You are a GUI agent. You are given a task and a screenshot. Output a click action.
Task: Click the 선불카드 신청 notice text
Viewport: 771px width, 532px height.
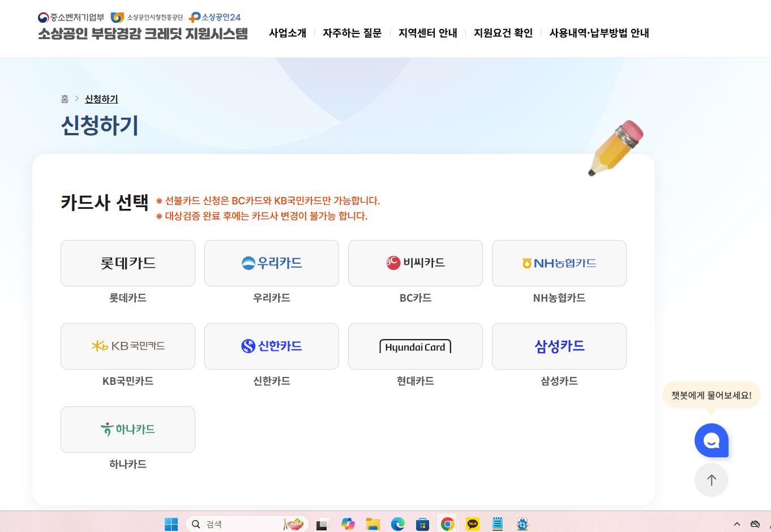pyautogui.click(x=268, y=201)
